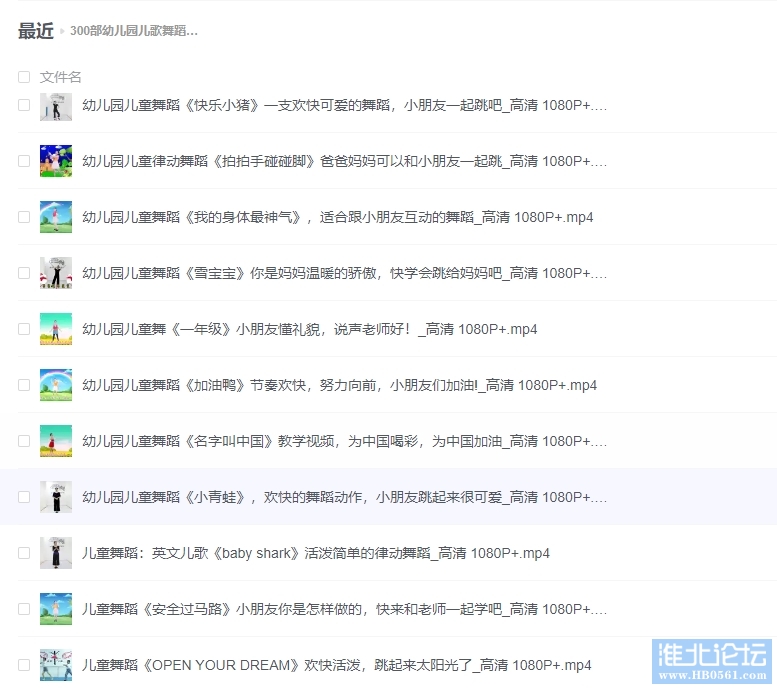
Task: Click the baby shark video file icon
Action: [56, 553]
